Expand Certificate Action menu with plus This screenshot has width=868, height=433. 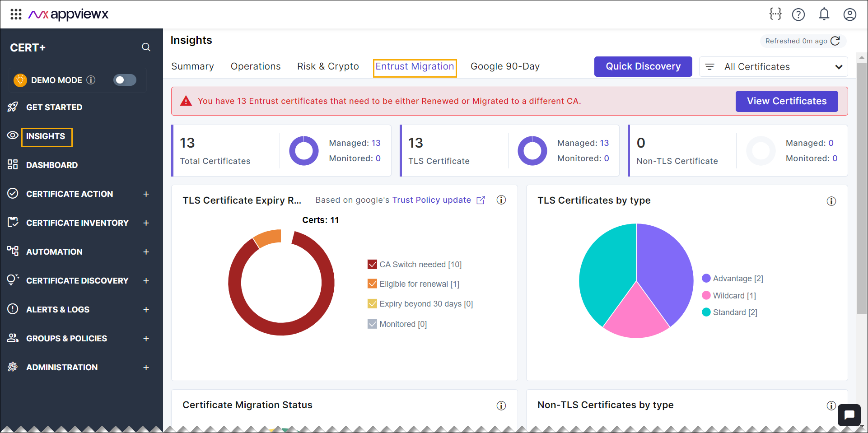[x=146, y=194]
